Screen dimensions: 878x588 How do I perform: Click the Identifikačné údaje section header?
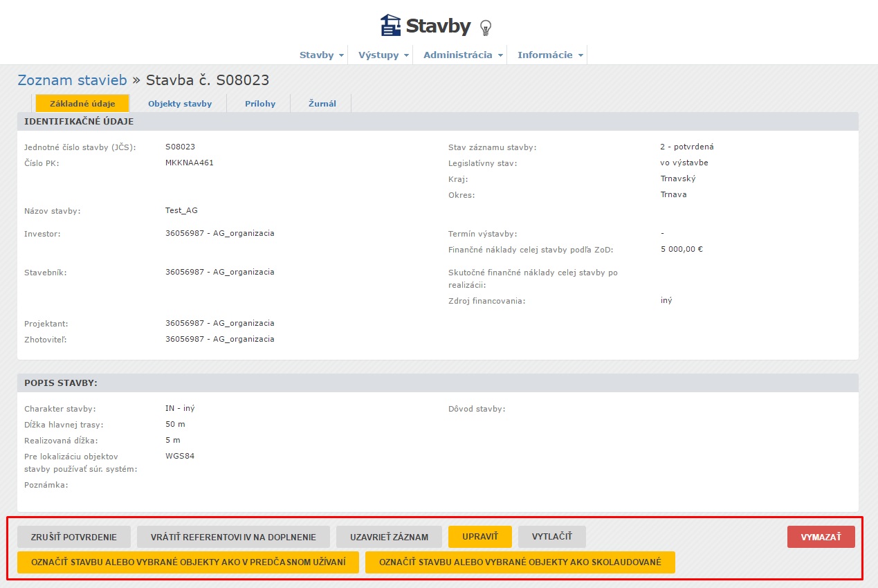(79, 121)
